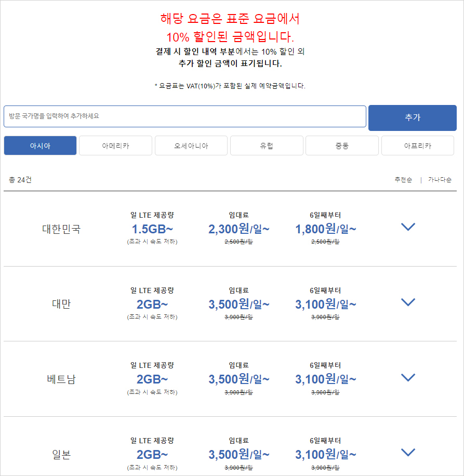Click the 일본 country name
Viewport: 464px width, 476px height.
point(61,455)
